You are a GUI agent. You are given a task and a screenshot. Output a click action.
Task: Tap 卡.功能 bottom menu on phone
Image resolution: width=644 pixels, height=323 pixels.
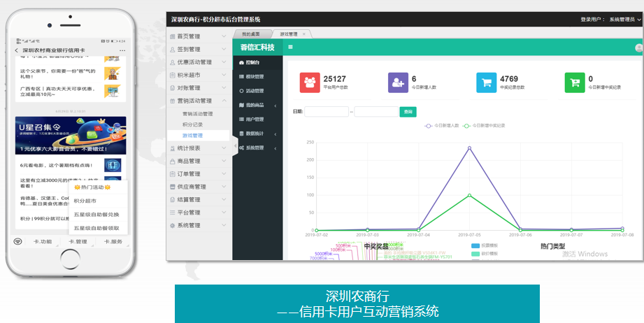pos(43,241)
